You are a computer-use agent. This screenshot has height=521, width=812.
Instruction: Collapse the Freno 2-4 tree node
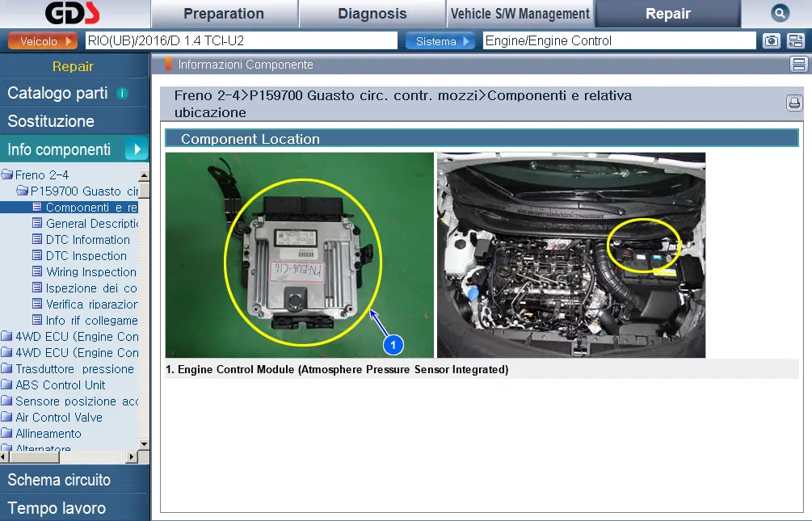pyautogui.click(x=42, y=175)
